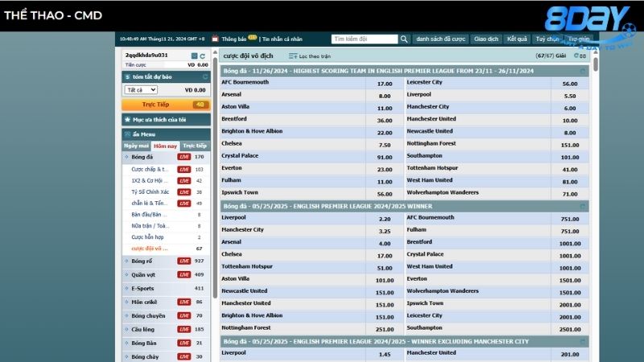Expand the Cầu lông category
644x362 pixels.
pyautogui.click(x=126, y=329)
